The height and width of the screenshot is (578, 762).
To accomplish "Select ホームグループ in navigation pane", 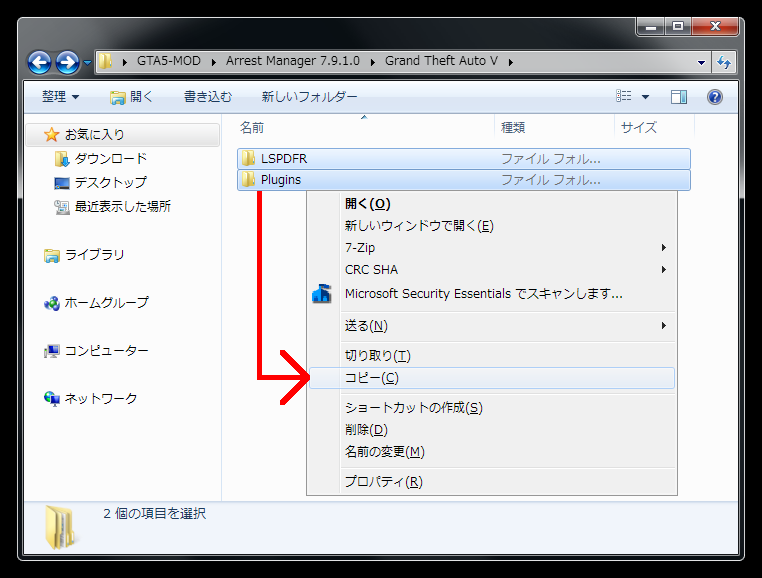I will pos(106,302).
